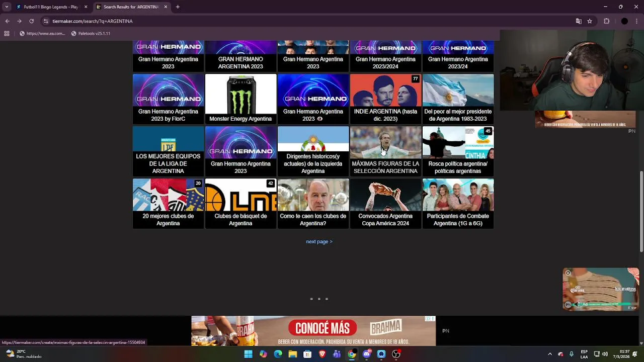Open INDIE ARGENTINA (hasta dic. 2023) tier list
The height and width of the screenshot is (362, 644).
pyautogui.click(x=385, y=99)
